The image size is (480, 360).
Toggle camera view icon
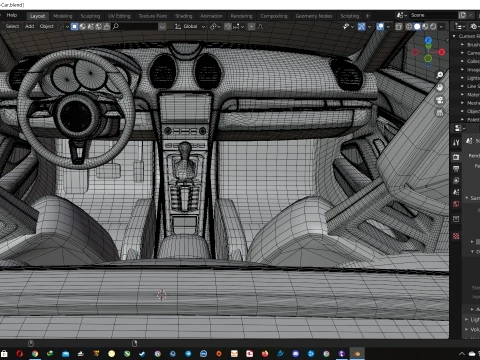[x=440, y=100]
